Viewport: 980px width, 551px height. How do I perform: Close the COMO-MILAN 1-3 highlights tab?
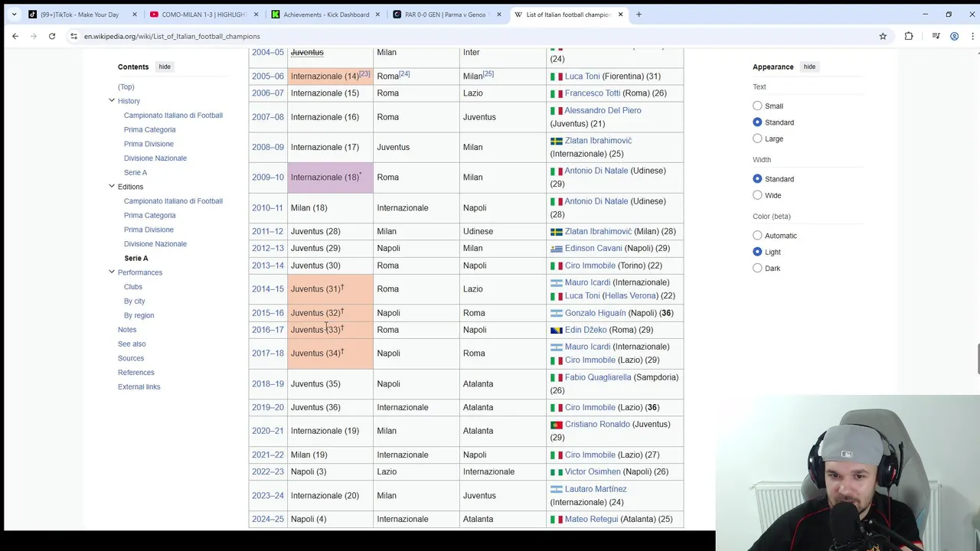[x=256, y=15]
